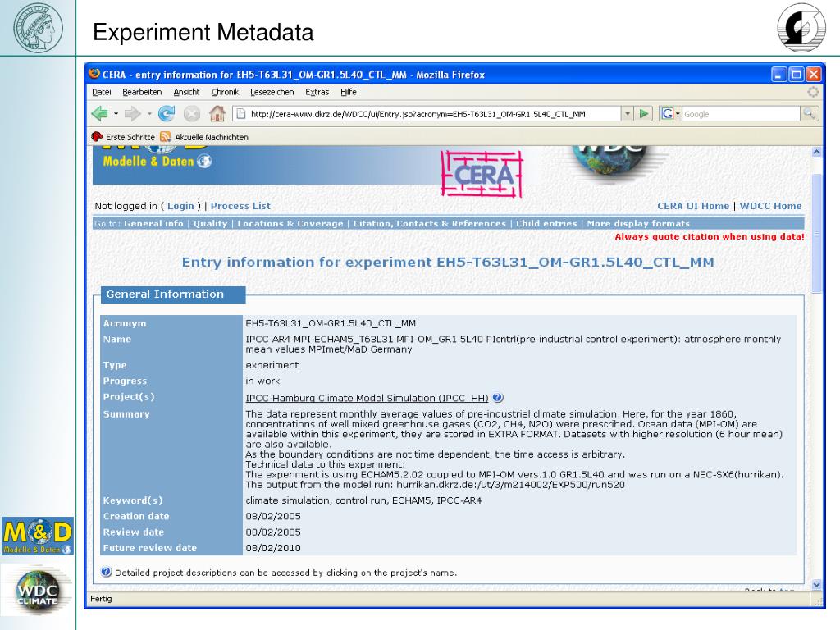Click in the Google search field
This screenshot has width=840, height=630.
(741, 113)
